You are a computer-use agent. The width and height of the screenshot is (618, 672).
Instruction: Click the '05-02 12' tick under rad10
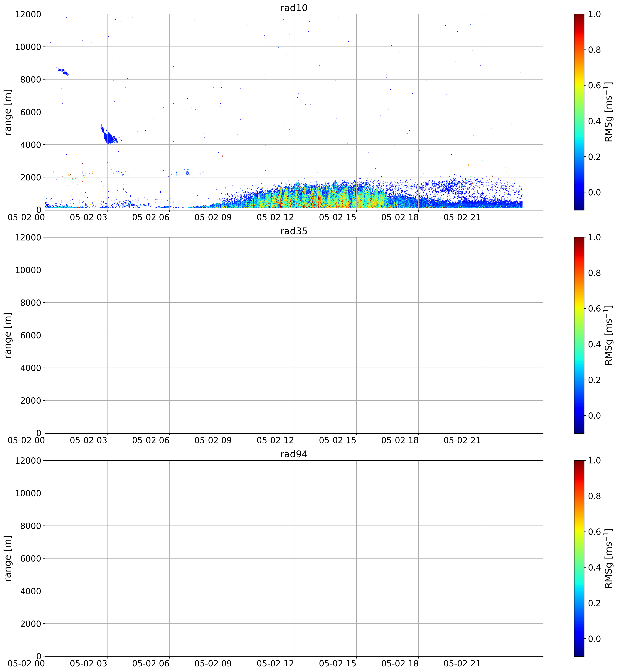pyautogui.click(x=275, y=217)
